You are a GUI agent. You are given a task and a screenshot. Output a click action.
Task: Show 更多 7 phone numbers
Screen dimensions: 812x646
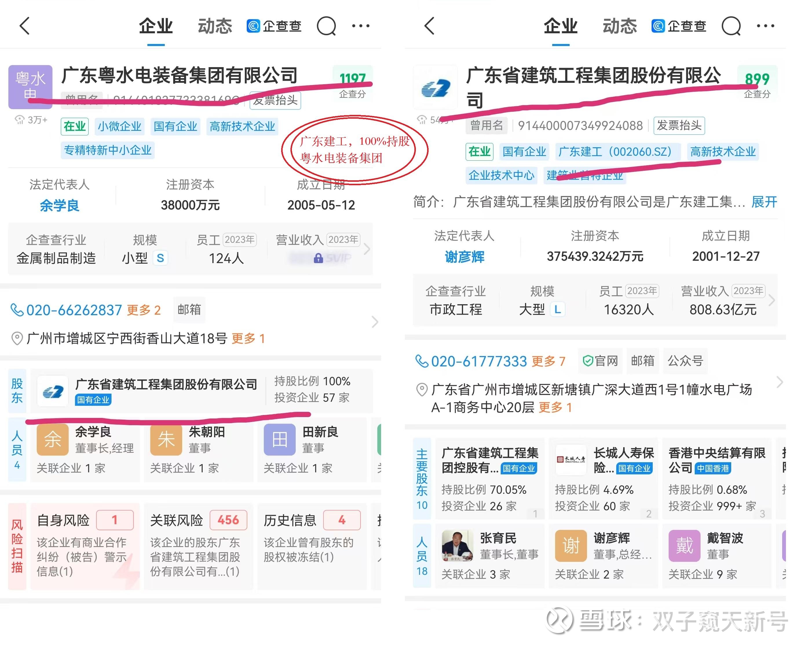pyautogui.click(x=549, y=361)
